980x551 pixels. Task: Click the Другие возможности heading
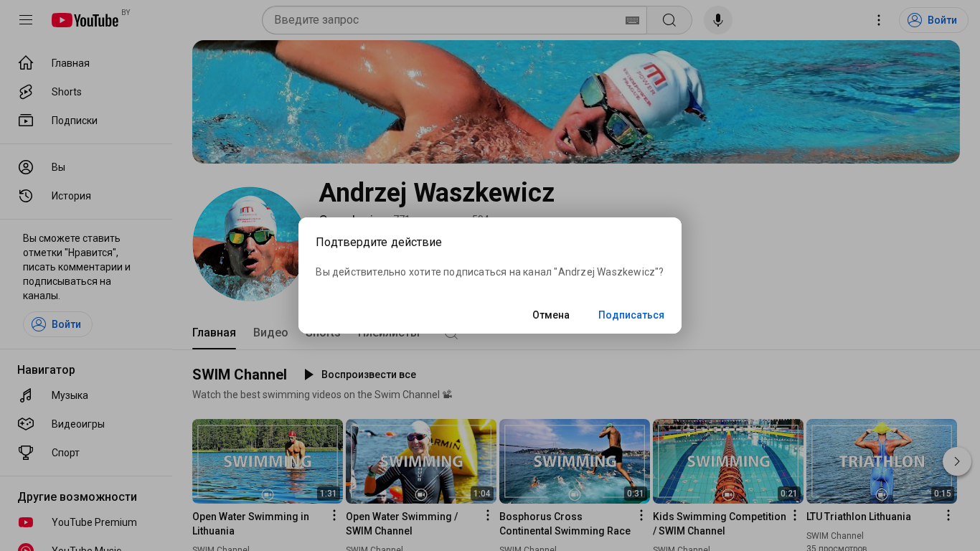point(77,497)
